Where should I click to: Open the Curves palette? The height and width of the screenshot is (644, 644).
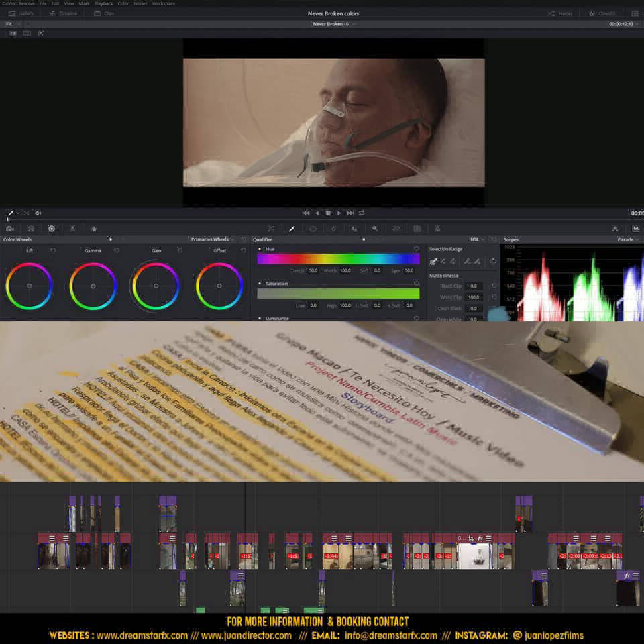[x=271, y=229]
